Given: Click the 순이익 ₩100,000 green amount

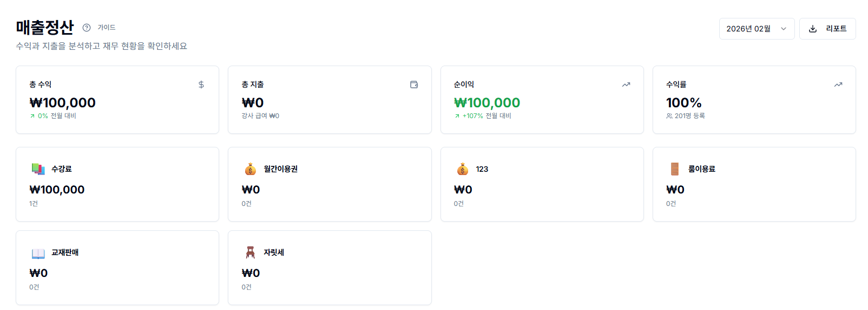Looking at the screenshot, I should [x=486, y=102].
